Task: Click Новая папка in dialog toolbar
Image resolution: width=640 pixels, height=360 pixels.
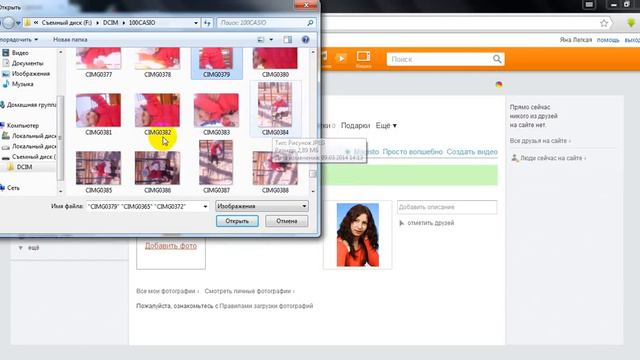Action: click(x=70, y=40)
